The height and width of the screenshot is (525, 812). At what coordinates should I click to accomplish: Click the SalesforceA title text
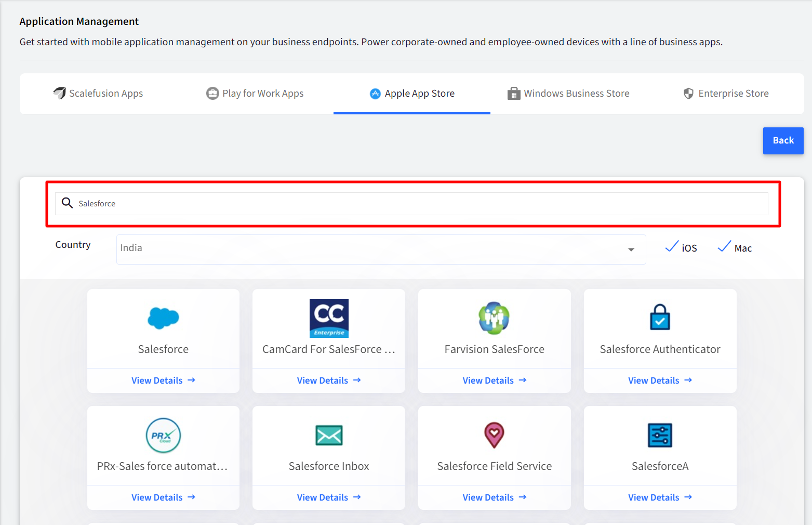(660, 466)
